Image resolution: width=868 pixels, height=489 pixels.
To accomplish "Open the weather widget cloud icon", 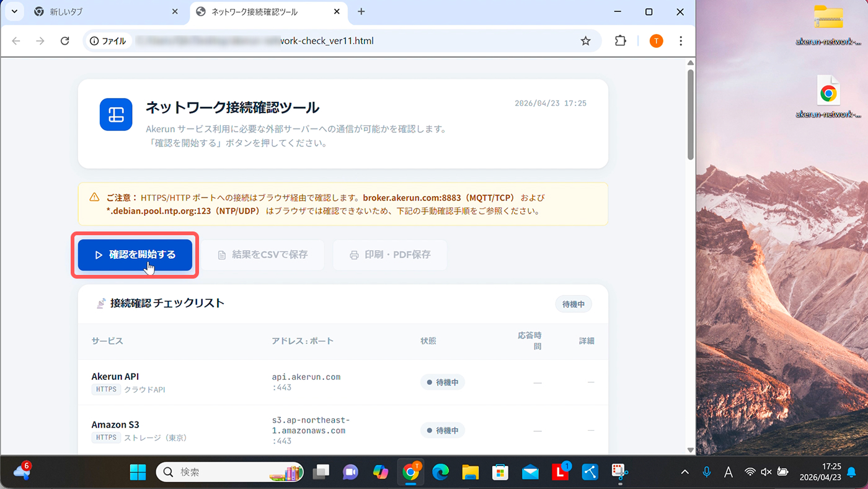I will tap(21, 472).
